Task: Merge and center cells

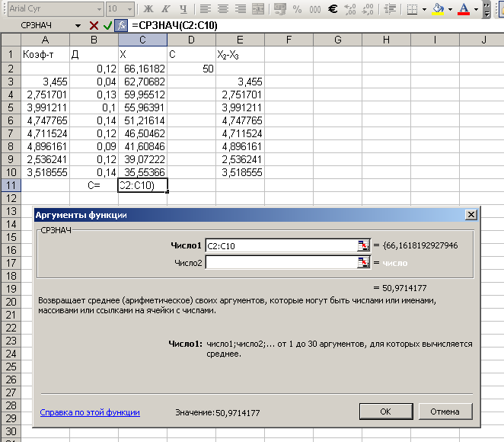Action: (258, 8)
